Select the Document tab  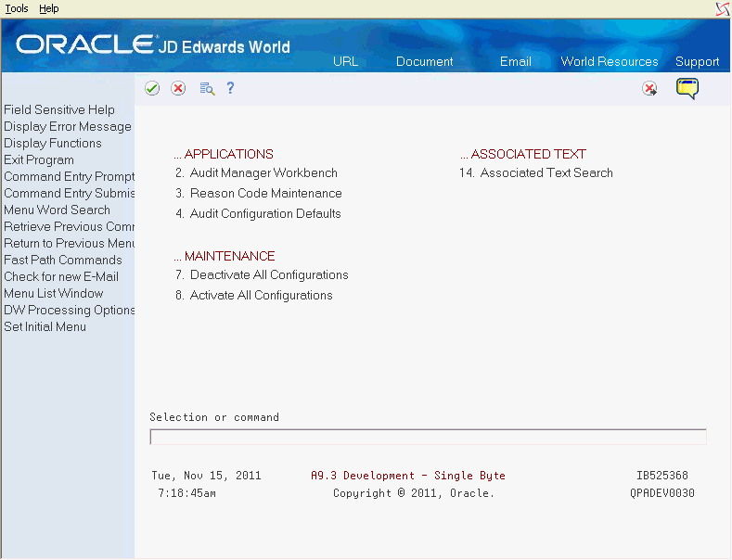pos(424,61)
